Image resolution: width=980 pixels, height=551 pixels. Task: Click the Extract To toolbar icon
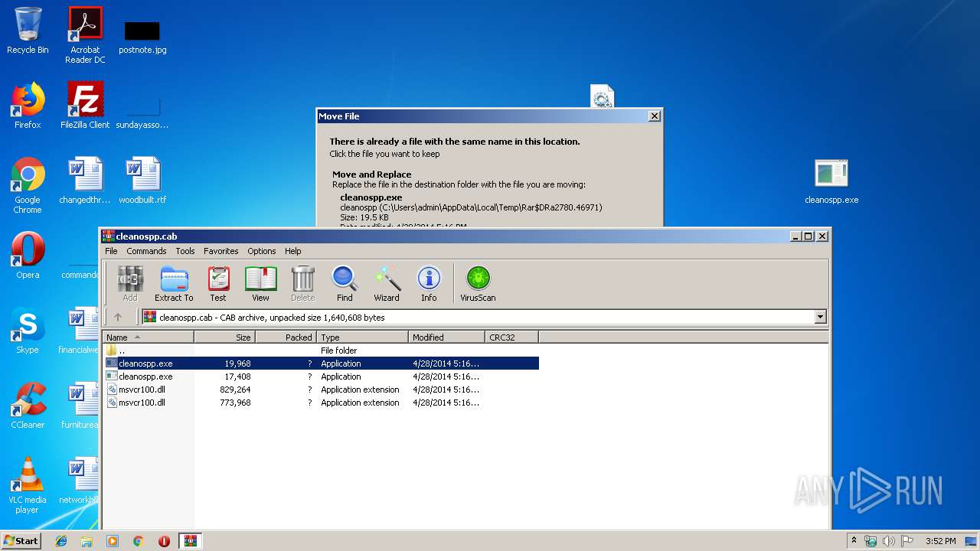174,283
